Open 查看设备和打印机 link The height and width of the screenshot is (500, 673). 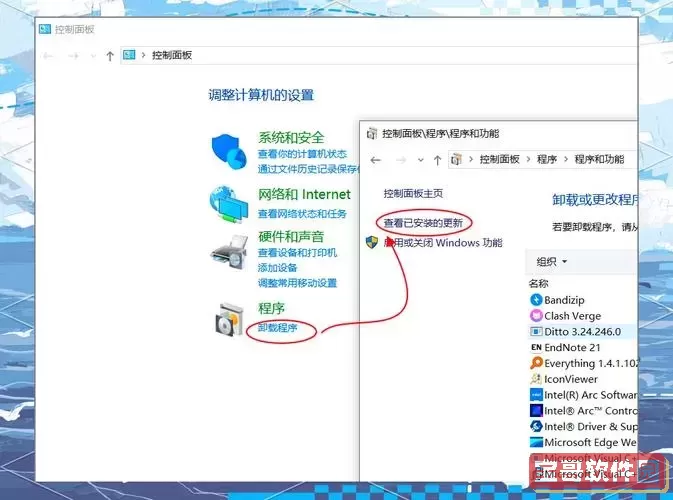tap(297, 253)
